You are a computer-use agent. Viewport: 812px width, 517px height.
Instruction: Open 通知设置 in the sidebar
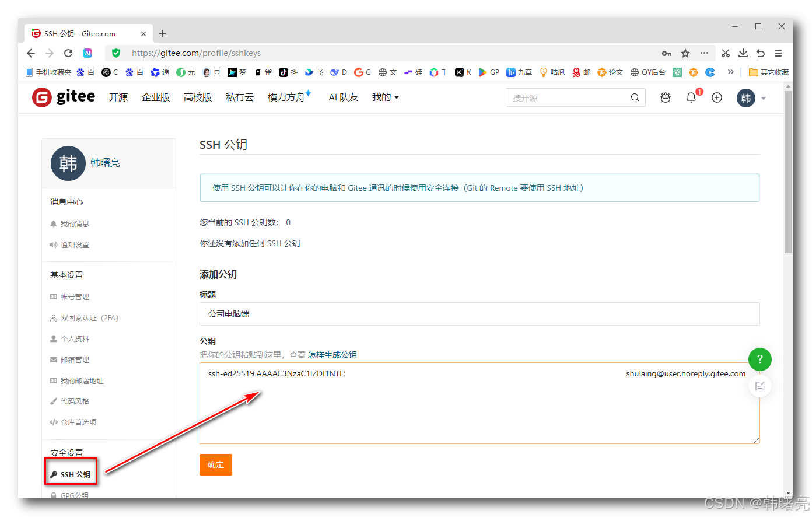tap(70, 244)
